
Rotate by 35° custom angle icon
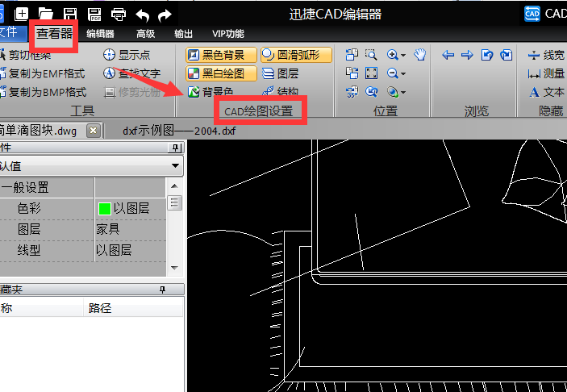pyautogui.click(x=352, y=92)
